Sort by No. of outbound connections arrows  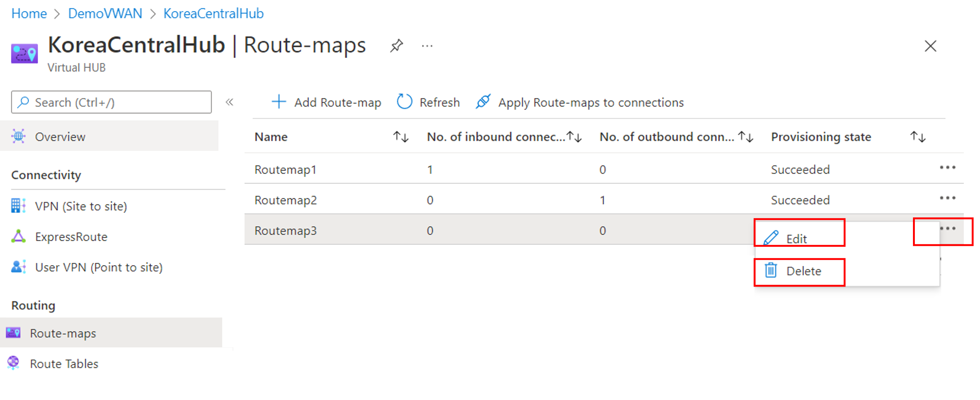(x=746, y=137)
